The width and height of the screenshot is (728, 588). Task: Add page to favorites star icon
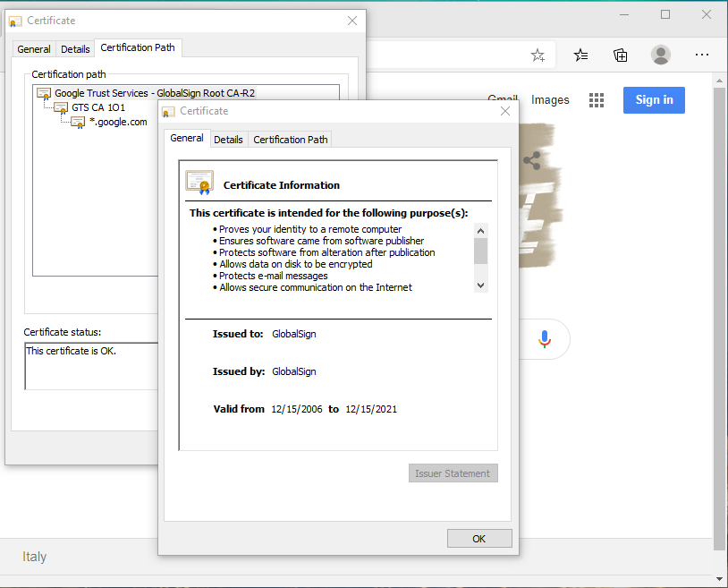[538, 55]
